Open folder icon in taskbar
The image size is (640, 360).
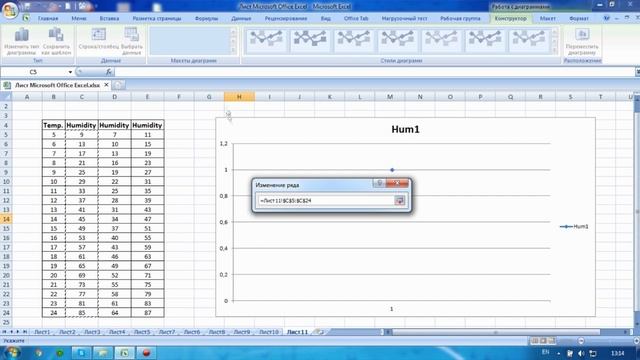pyautogui.click(x=103, y=353)
